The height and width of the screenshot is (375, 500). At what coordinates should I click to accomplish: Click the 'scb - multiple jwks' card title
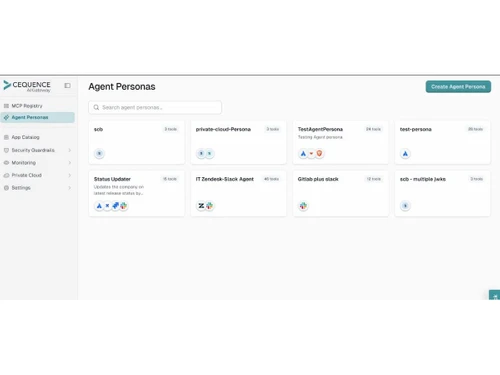[423, 179]
